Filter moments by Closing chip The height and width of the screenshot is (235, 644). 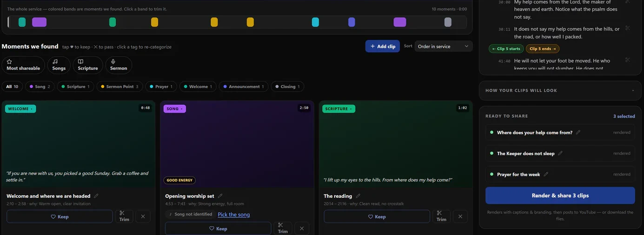pyautogui.click(x=288, y=87)
